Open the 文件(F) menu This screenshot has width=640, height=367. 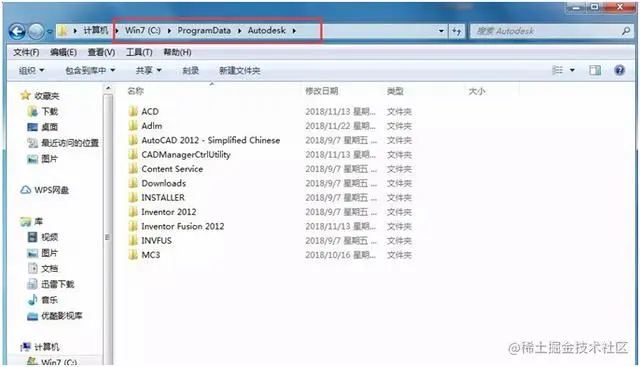pyautogui.click(x=26, y=52)
